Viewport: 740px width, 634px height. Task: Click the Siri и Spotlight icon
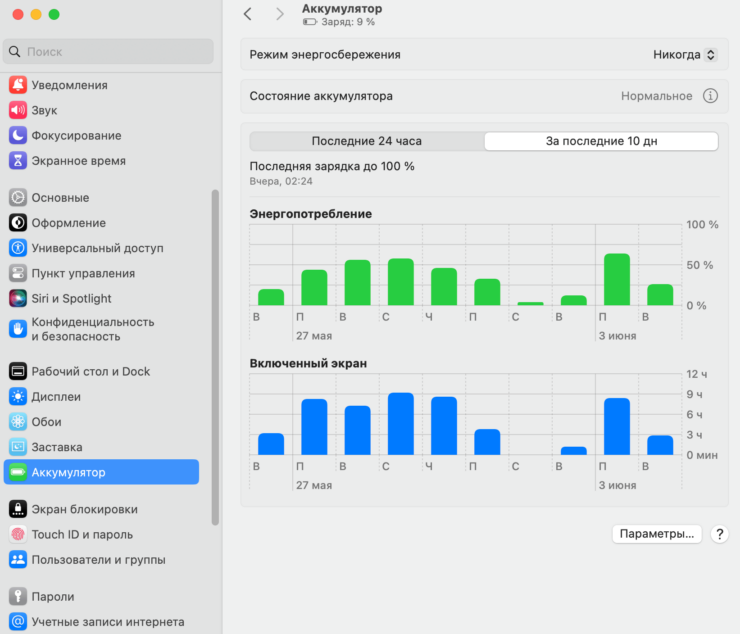(18, 298)
